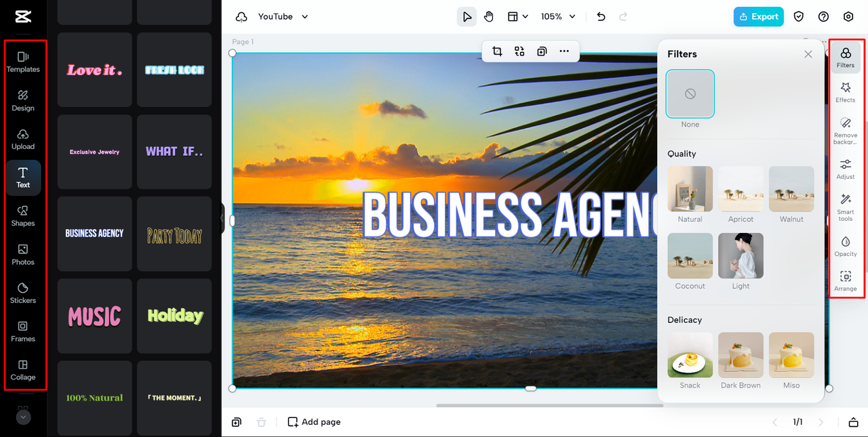Open the shield privacy icon

[x=799, y=17]
